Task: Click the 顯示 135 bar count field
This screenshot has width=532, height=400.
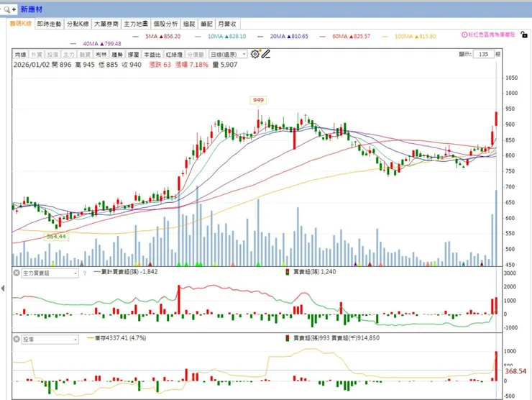Action: click(484, 54)
